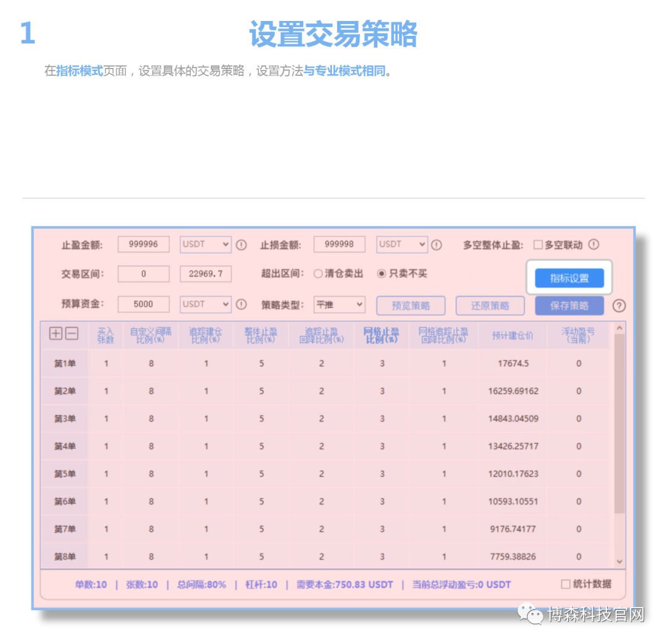Image resolution: width=667 pixels, height=644 pixels.
Task: Open the USDT dropdown beside 止损金额
Action: click(401, 245)
